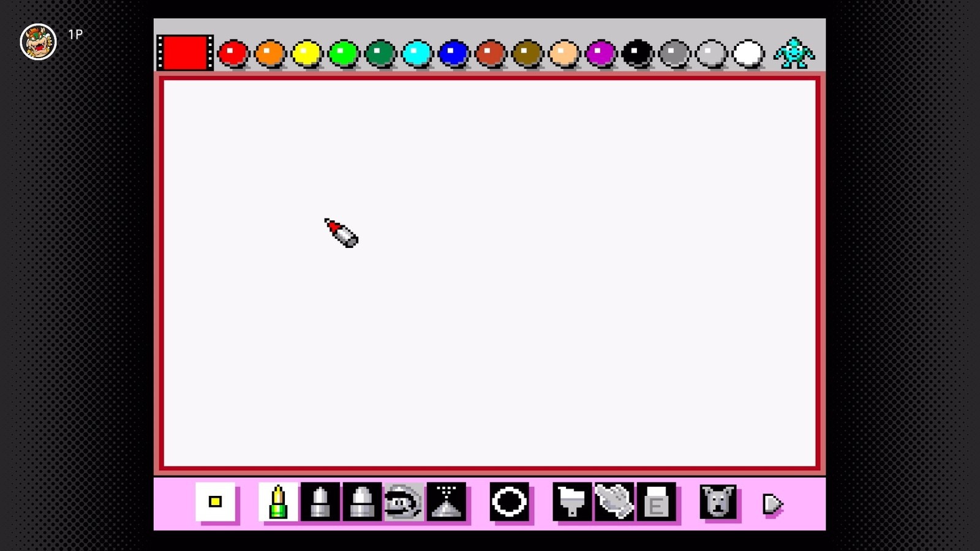
Task: Select the black paint color
Action: (638, 53)
